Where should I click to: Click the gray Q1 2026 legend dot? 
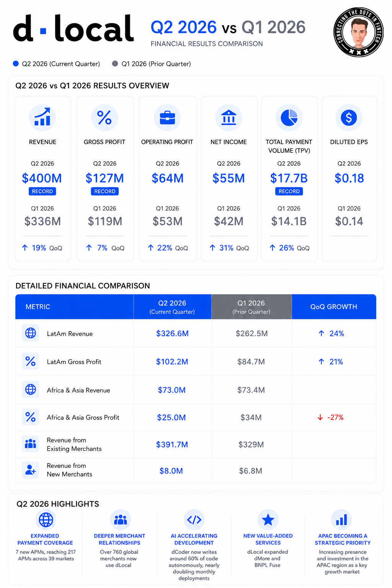click(115, 64)
